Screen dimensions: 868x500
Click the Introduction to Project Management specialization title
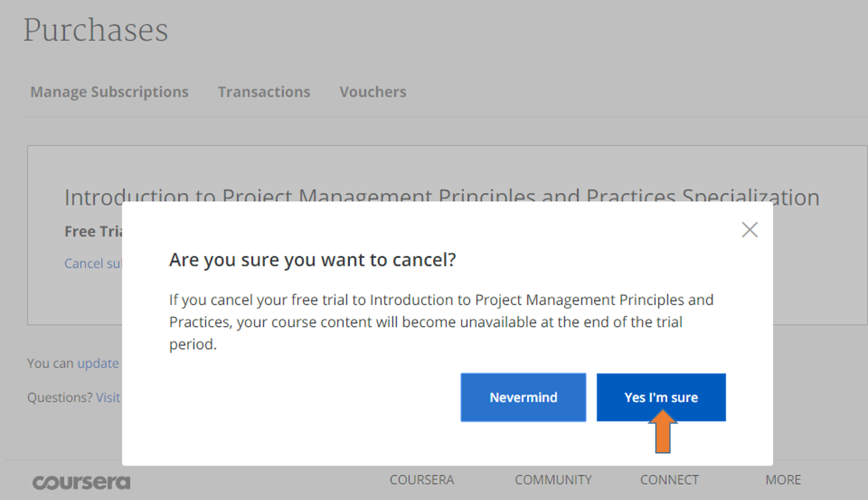[x=442, y=195]
